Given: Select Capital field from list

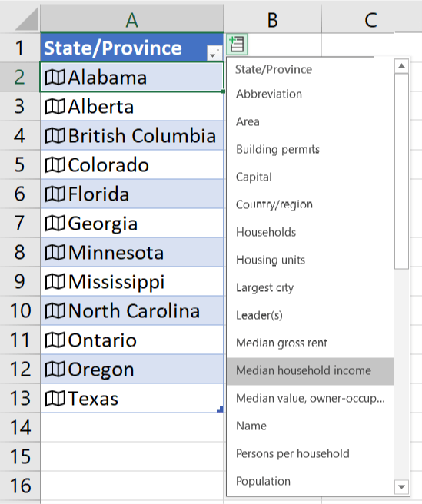Looking at the screenshot, I should click(310, 177).
